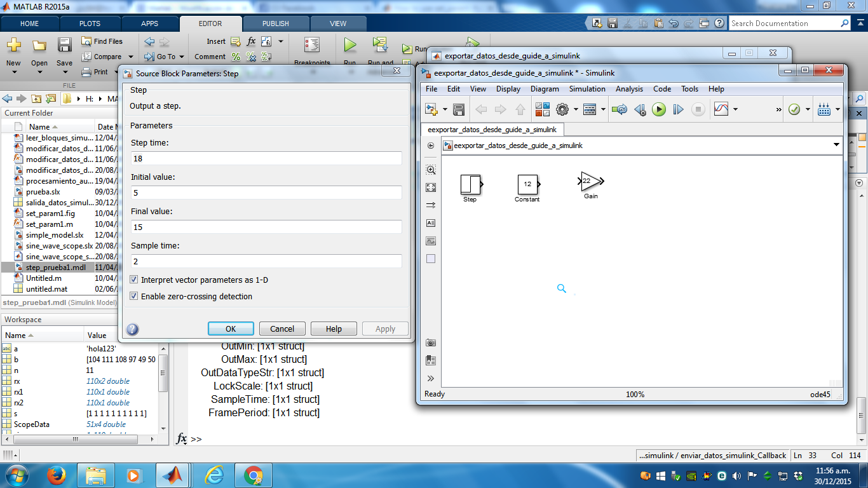
Task: Open Model Explorer icon in the Simulink toolbar
Action: click(x=589, y=109)
